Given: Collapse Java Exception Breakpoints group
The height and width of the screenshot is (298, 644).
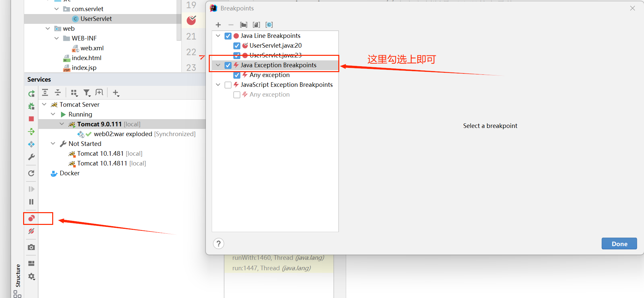Looking at the screenshot, I should [x=218, y=65].
